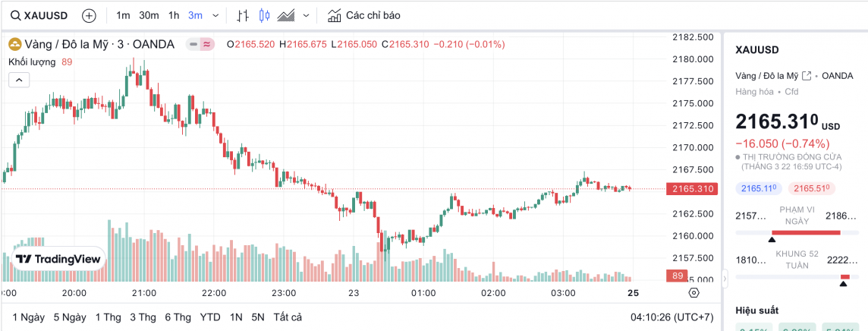Switch to the 30m interval
This screenshot has width=868, height=331.
tap(149, 15)
